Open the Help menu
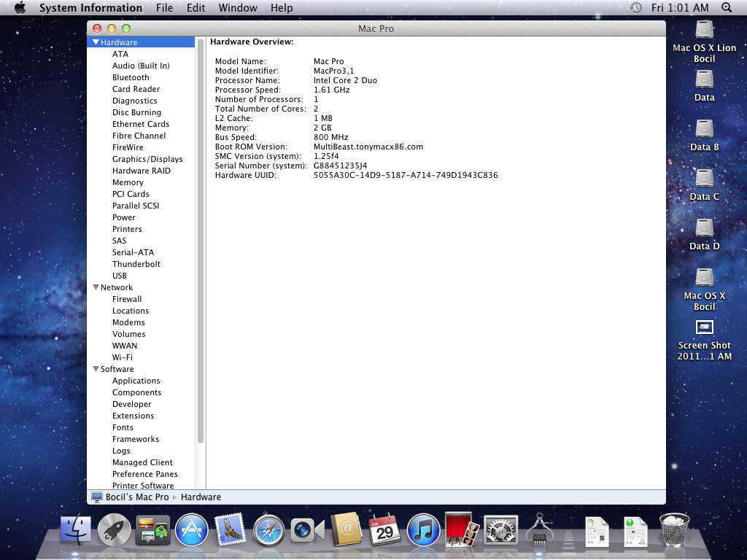This screenshot has width=747, height=560. point(282,7)
